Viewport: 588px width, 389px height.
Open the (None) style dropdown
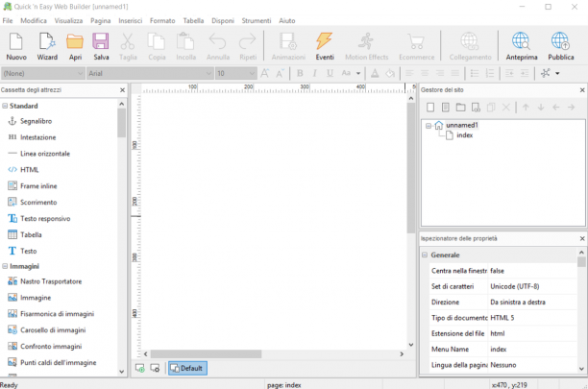42,73
